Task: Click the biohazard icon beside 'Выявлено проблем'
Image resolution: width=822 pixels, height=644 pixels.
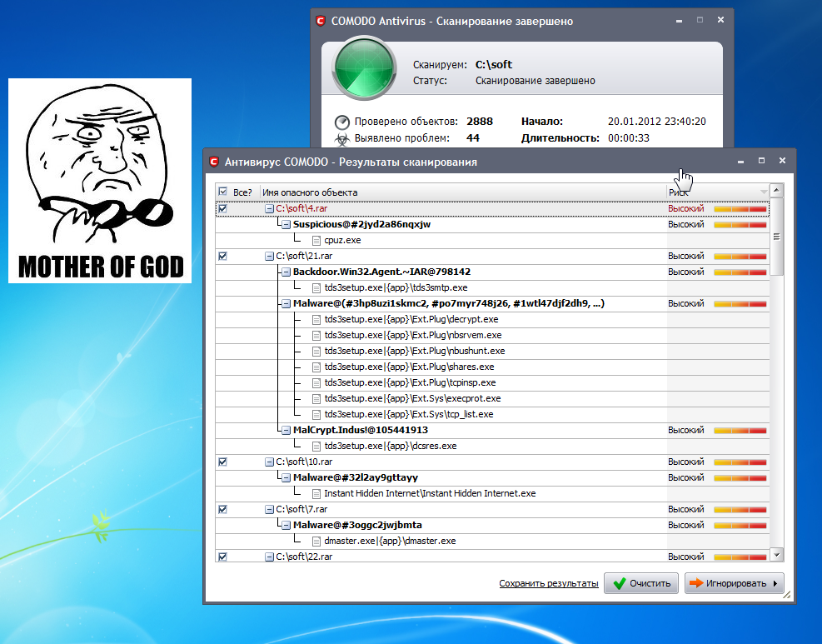Action: pos(341,139)
